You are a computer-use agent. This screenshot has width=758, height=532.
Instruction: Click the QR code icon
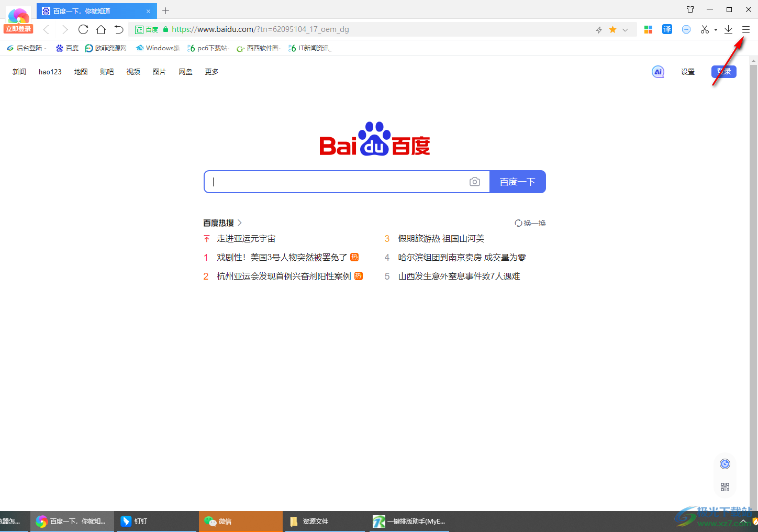point(725,487)
